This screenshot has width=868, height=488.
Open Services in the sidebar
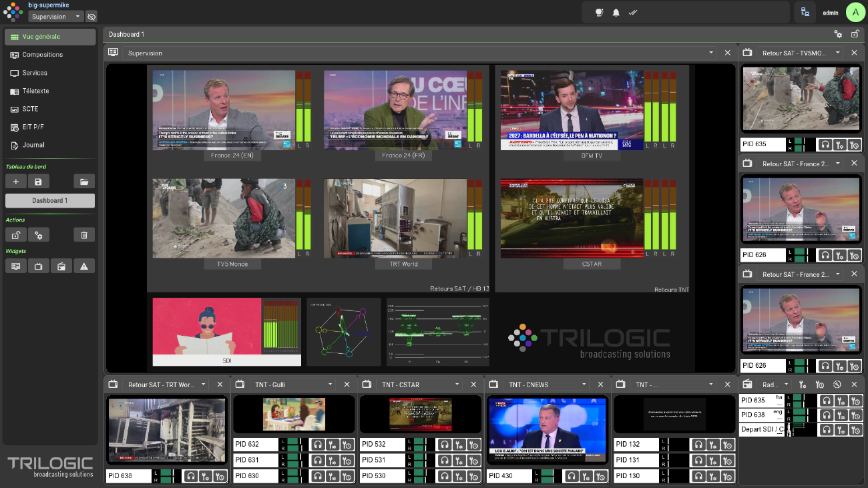tap(50, 73)
